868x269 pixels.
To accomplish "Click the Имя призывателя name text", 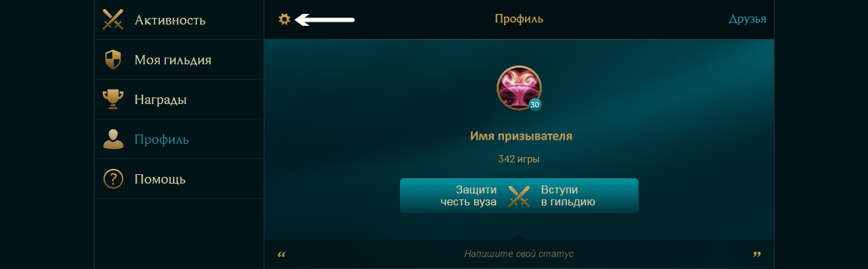I will [x=519, y=136].
